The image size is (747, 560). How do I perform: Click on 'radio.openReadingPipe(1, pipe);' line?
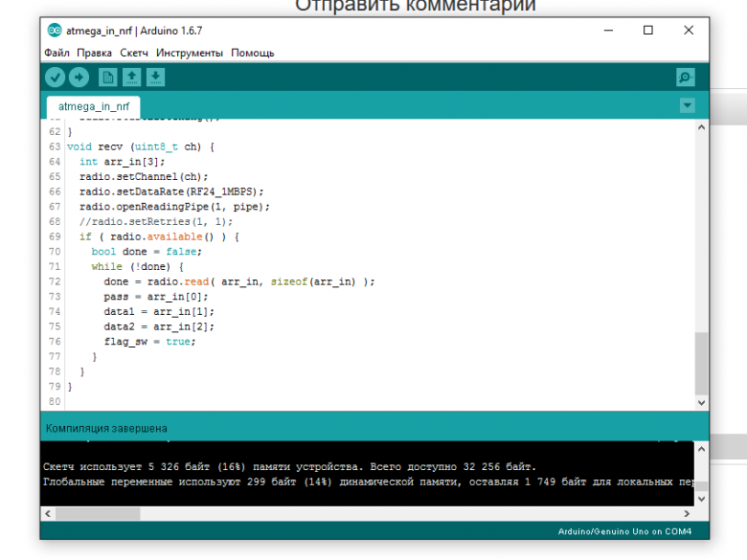[x=174, y=207]
